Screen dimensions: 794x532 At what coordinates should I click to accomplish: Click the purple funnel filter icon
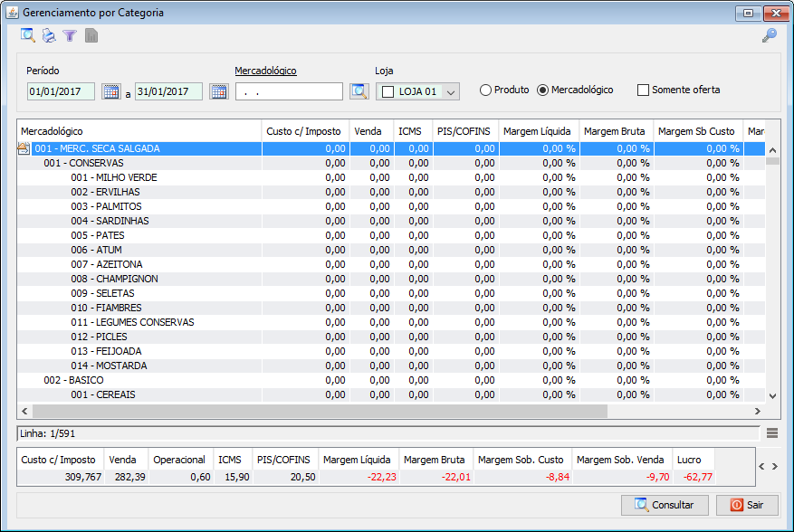[x=70, y=35]
